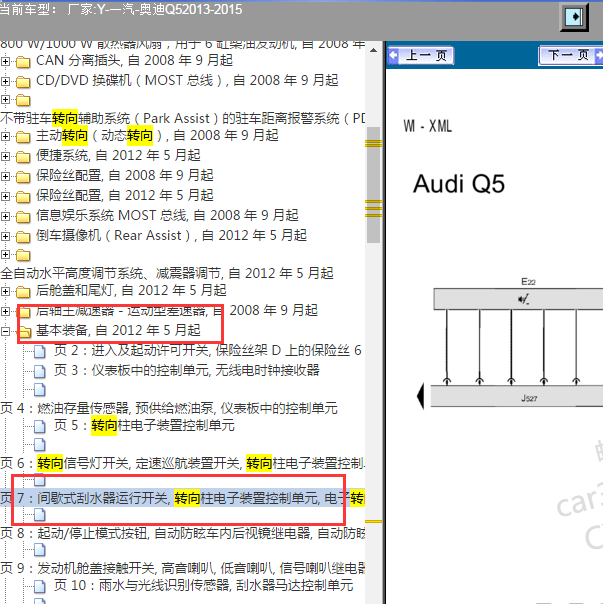Screen dimensions: 603x604
Task: Select 不带驻车转向辅助系统 tree entry
Action: tap(182, 119)
